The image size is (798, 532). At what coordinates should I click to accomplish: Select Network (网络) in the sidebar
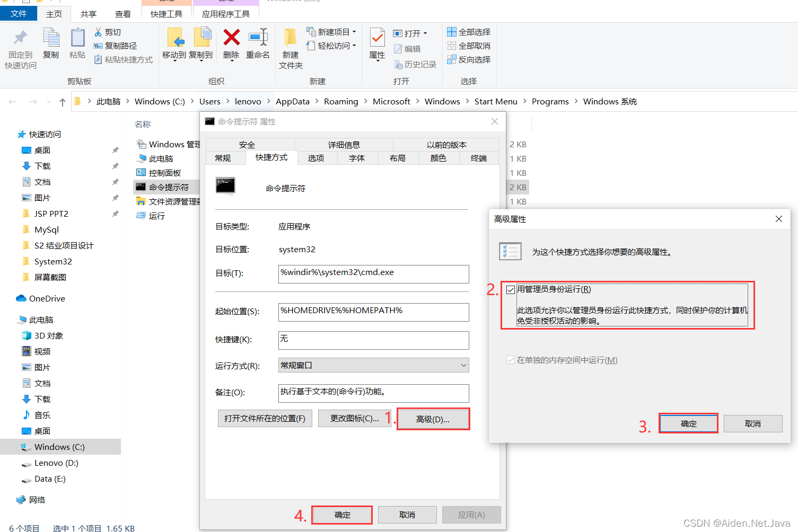[37, 500]
